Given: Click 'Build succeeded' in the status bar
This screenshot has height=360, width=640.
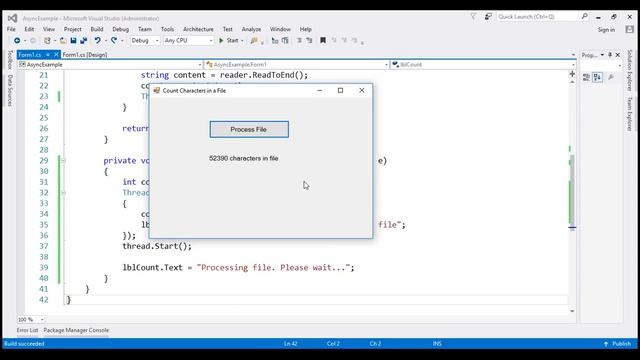Looking at the screenshot, I should click(24, 344).
